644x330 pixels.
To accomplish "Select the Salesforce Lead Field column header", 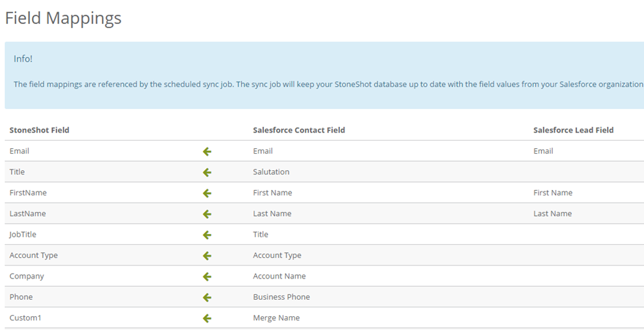I will [573, 130].
